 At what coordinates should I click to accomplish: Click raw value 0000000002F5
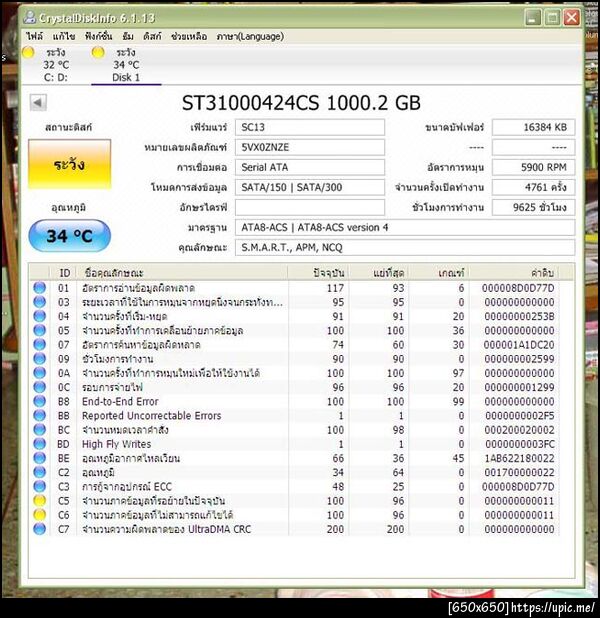pos(520,415)
